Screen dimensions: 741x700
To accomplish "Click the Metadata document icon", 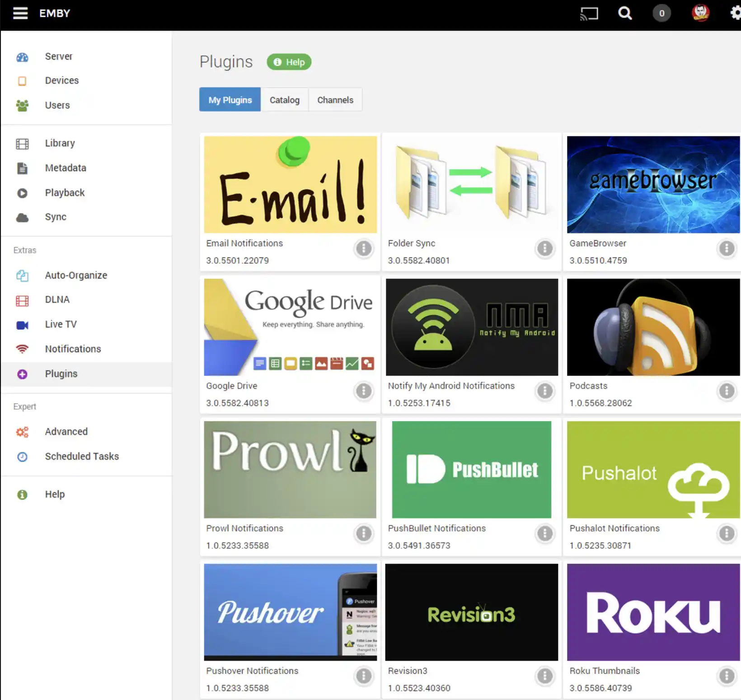I will 22,168.
